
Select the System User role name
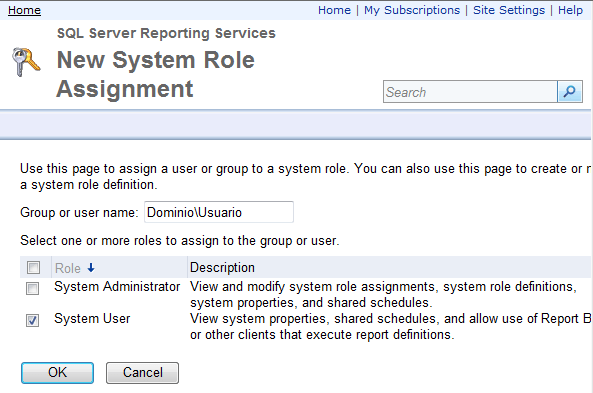coord(92,318)
